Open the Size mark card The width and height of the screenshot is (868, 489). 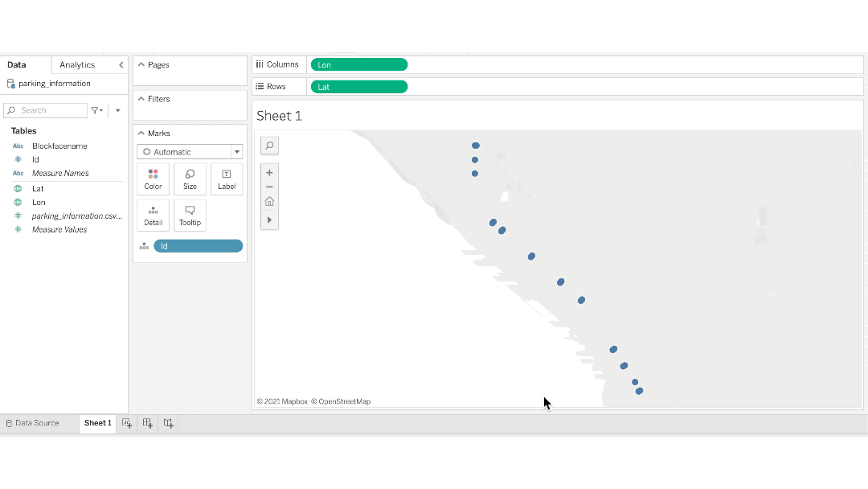click(x=190, y=178)
